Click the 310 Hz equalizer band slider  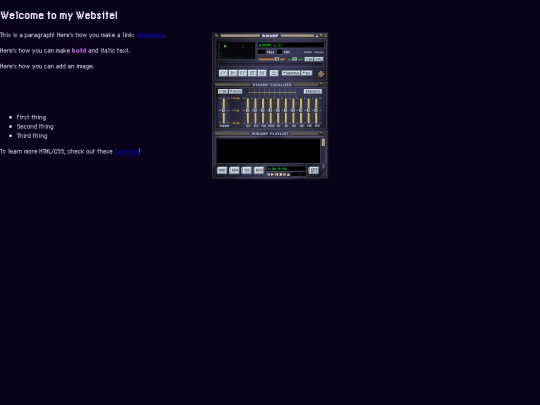(x=263, y=111)
